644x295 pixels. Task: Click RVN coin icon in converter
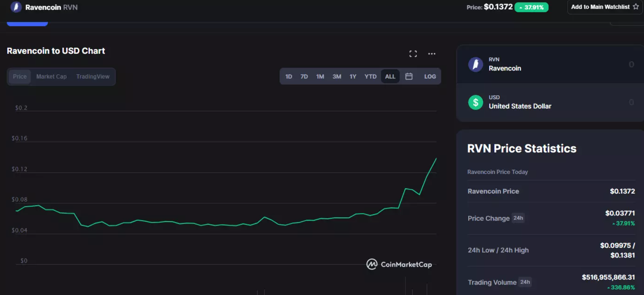point(476,64)
